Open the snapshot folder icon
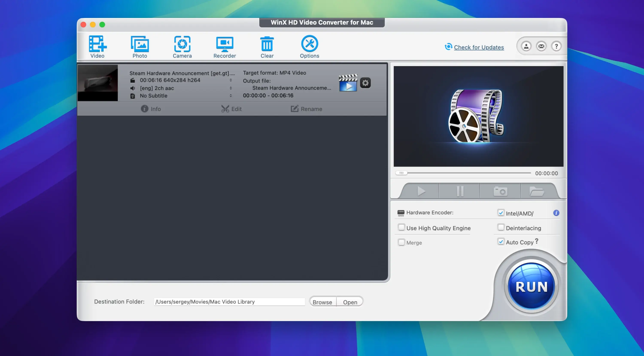 [x=537, y=191]
